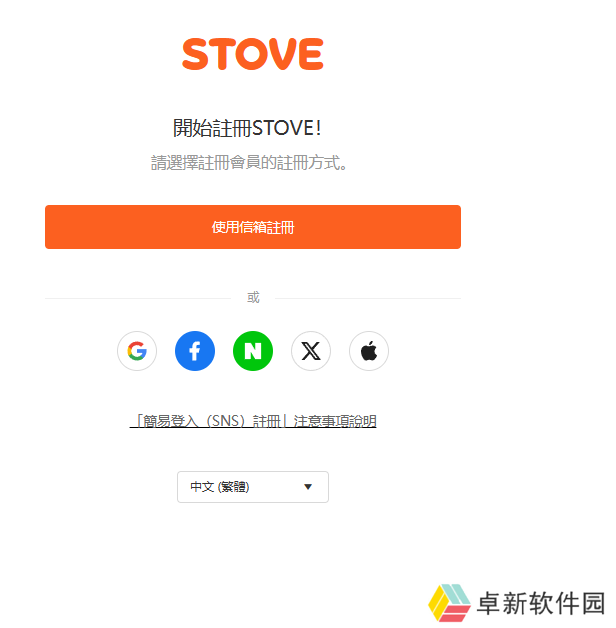The image size is (616, 628).
Task: Click the colorful cube watermark icon
Action: click(x=449, y=603)
